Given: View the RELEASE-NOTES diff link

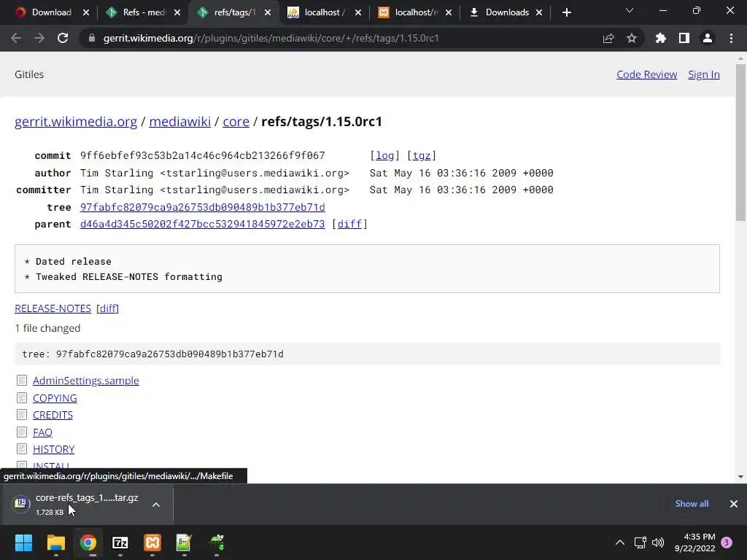Looking at the screenshot, I should [108, 308].
